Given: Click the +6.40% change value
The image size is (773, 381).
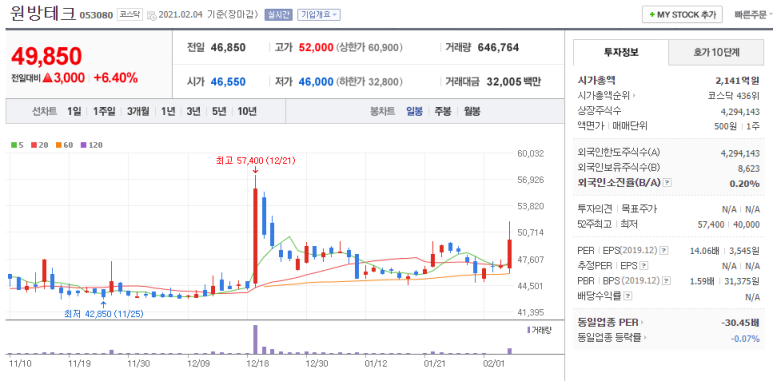Looking at the screenshot, I should (115, 77).
